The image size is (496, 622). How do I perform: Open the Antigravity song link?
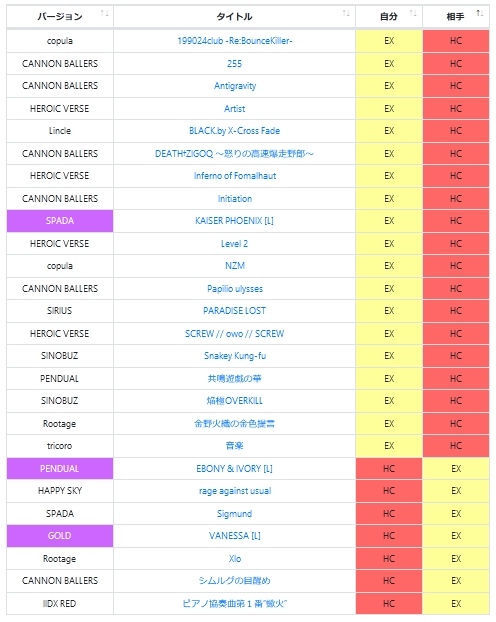pyautogui.click(x=235, y=86)
